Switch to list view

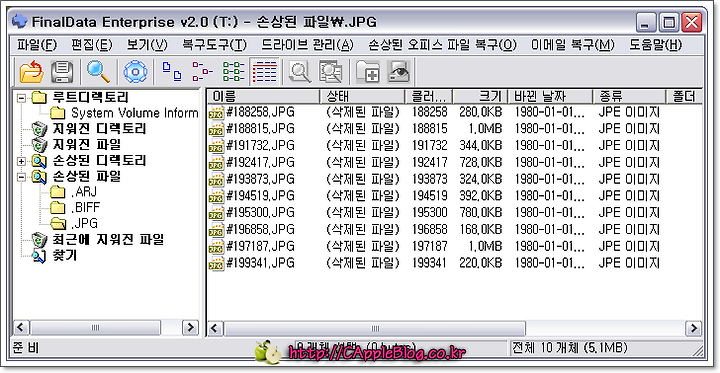(233, 72)
